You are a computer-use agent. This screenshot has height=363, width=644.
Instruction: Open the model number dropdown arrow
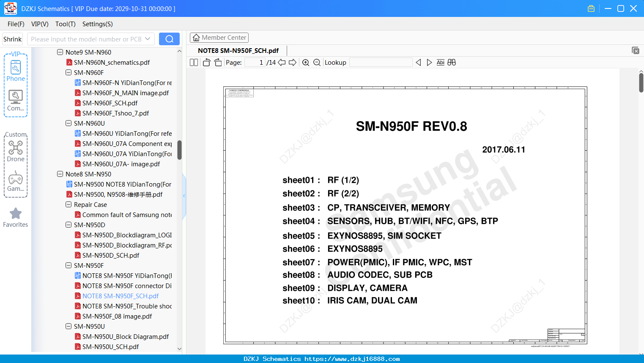[x=148, y=39]
